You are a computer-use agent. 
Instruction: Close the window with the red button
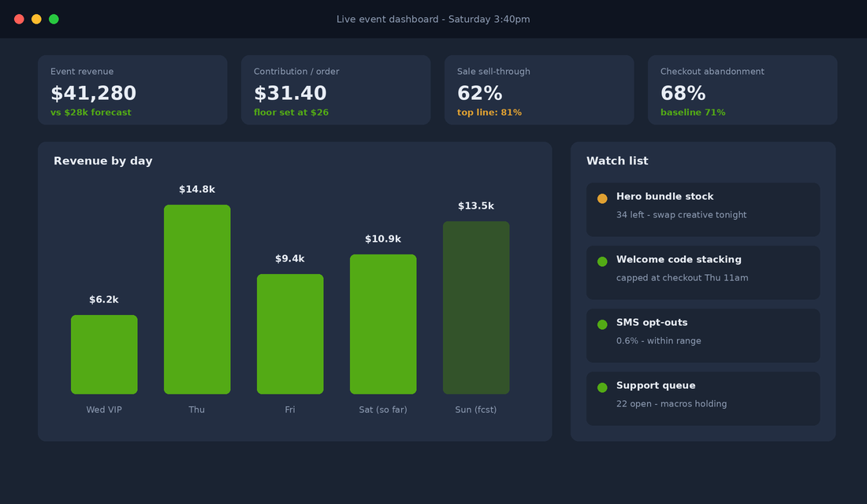[x=19, y=20]
